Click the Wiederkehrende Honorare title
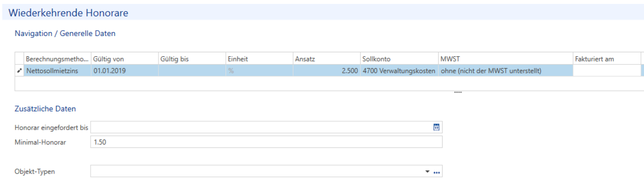The image size is (644, 180). coord(68,13)
